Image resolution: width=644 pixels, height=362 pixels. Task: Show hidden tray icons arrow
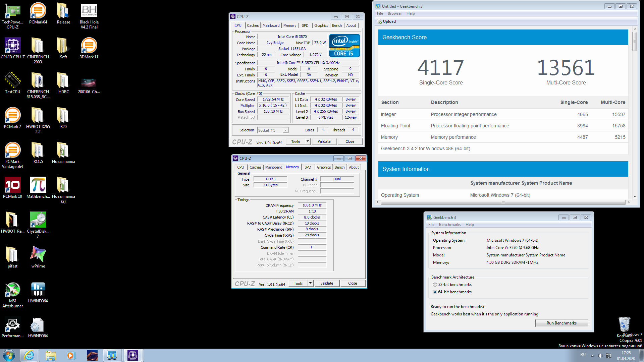[x=592, y=355]
